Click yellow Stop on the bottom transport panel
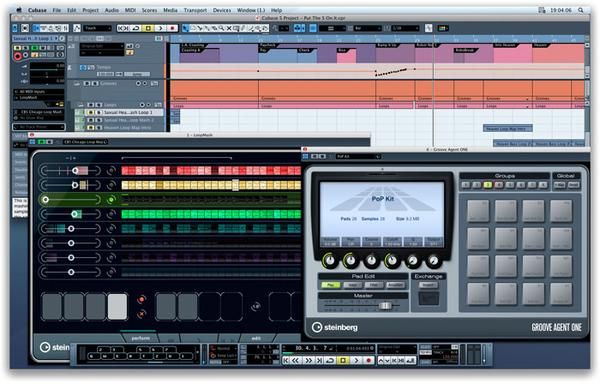Screen dimensions: 600x384 pos(343,360)
